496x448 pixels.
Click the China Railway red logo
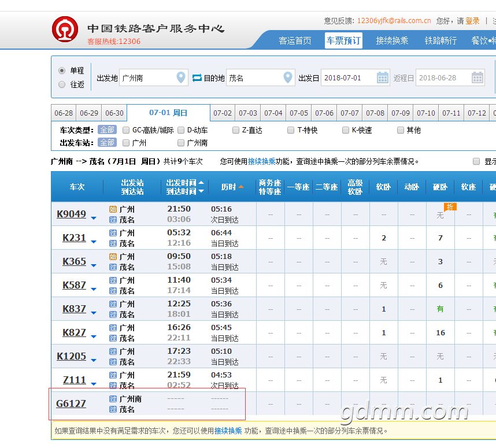(65, 29)
